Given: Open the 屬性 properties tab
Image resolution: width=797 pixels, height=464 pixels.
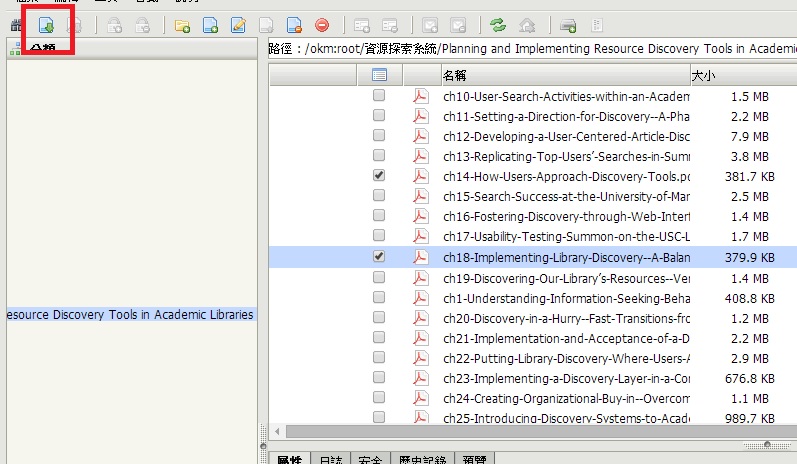Looking at the screenshot, I should [290, 459].
